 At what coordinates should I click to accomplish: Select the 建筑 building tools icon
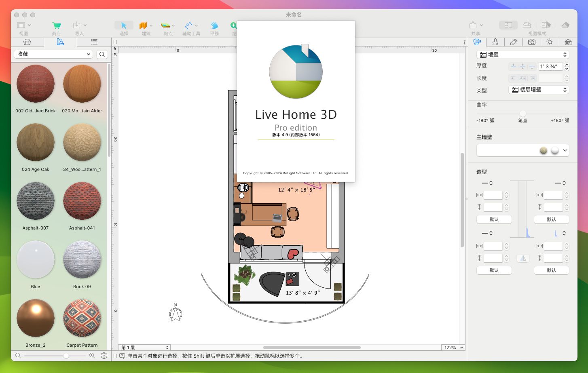coord(143,25)
